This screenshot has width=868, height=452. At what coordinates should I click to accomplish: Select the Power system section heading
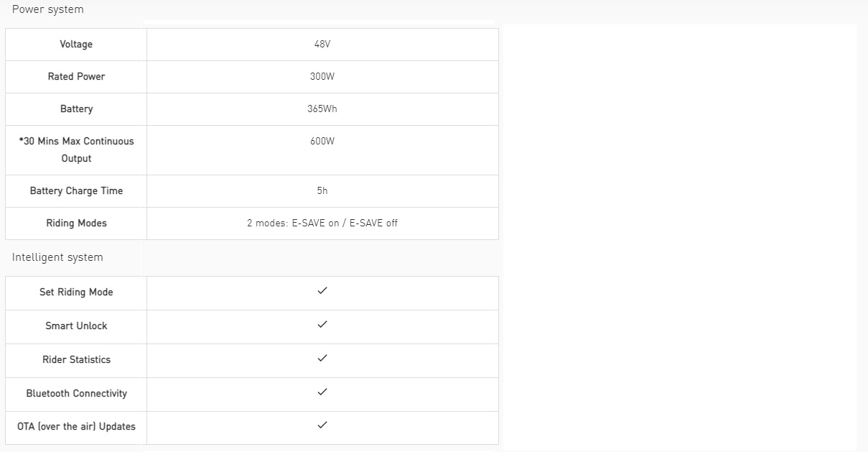(x=47, y=9)
